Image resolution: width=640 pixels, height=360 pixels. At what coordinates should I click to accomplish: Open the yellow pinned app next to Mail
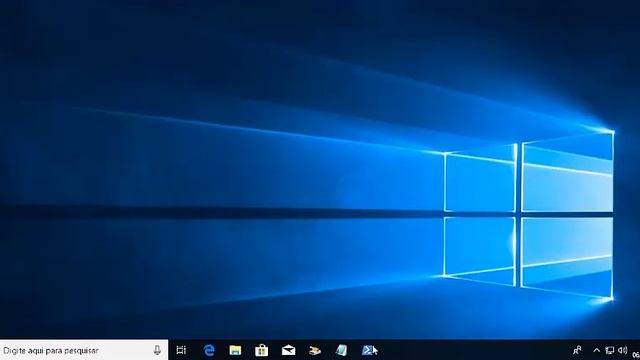[315, 350]
